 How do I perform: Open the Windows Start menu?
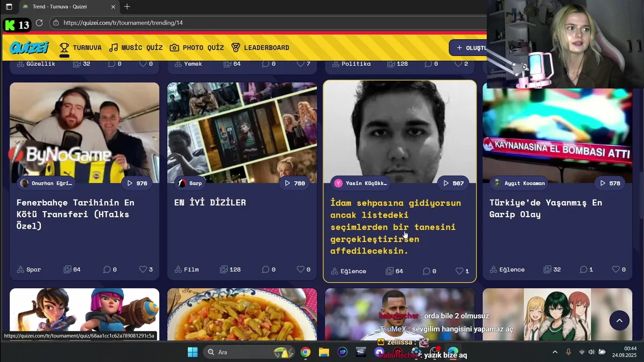pyautogui.click(x=193, y=352)
